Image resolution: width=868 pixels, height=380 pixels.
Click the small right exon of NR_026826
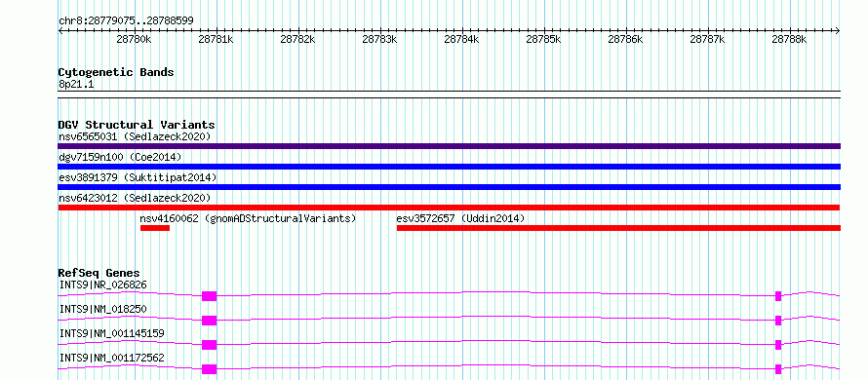(778, 296)
